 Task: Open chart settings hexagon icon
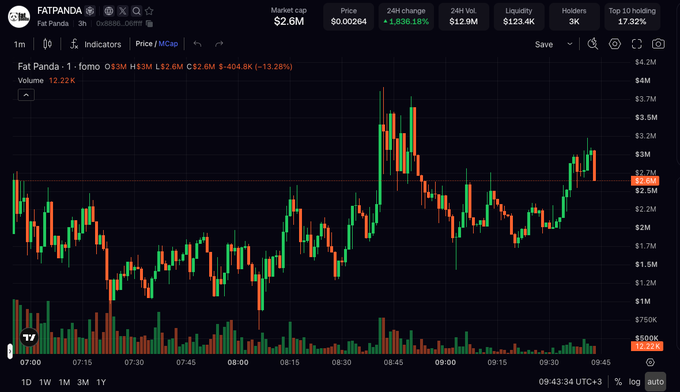tap(615, 44)
